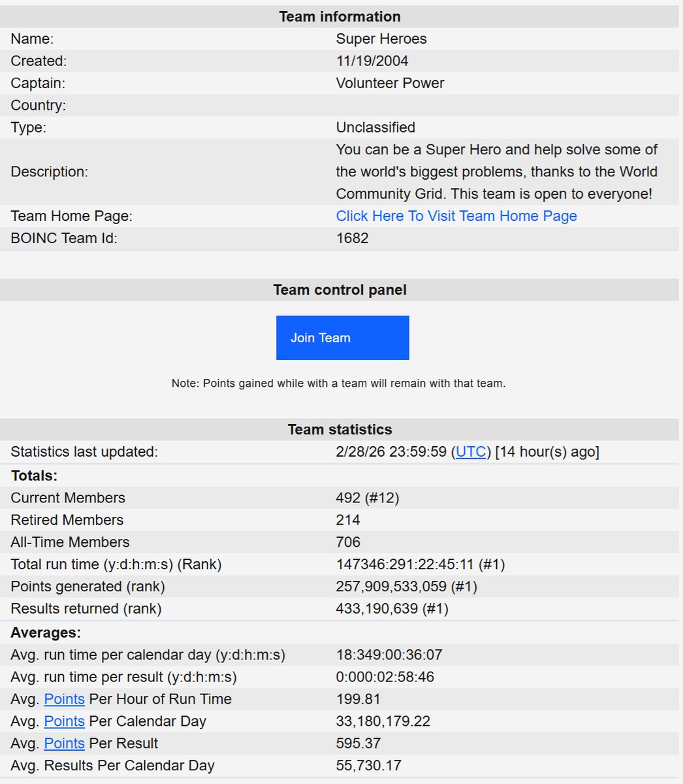This screenshot has width=683, height=784.
Task: Select avg run time per day '18:349:00:36:07'
Action: tap(389, 655)
